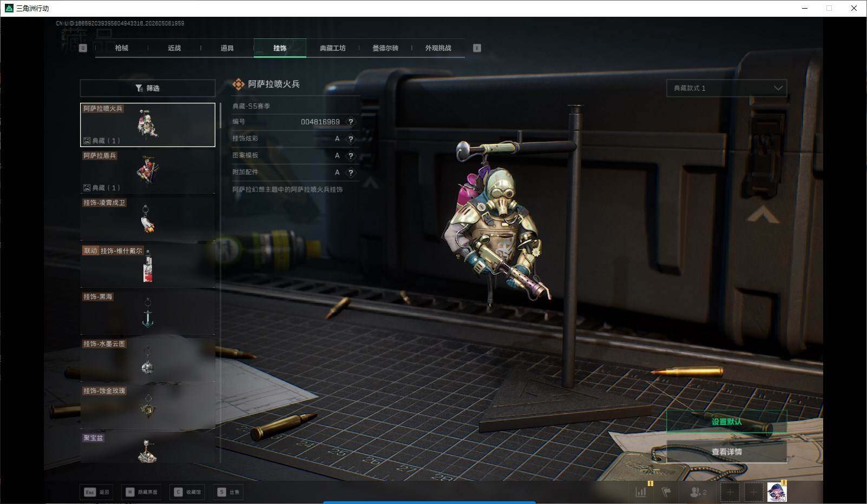This screenshot has height=504, width=867.
Task: Select the 挂饰-蚀金玫瑰 charm
Action: (x=148, y=407)
